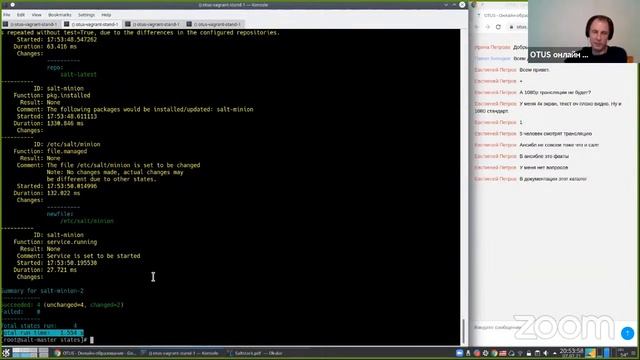
Task: Open the Edit menu in Konsole
Action: [21, 15]
